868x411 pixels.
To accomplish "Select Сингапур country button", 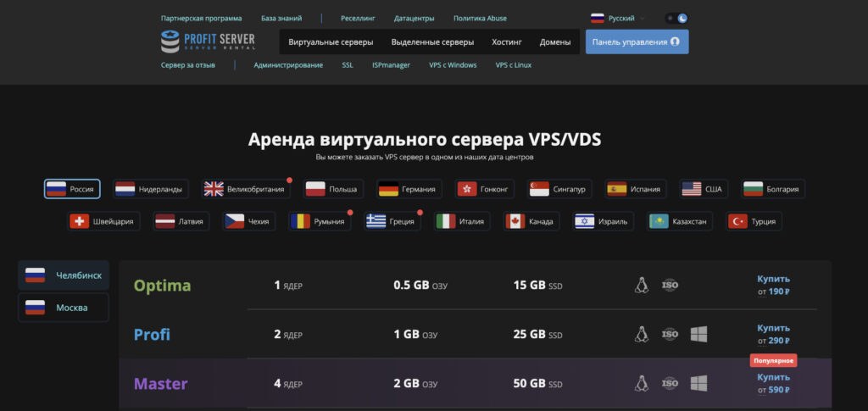I will [559, 189].
